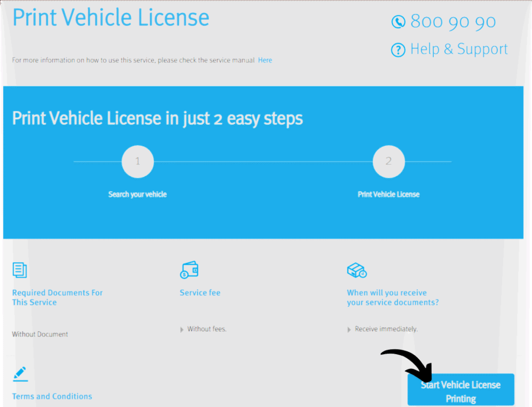Click the Without fees text
The height and width of the screenshot is (407, 532).
click(x=207, y=329)
